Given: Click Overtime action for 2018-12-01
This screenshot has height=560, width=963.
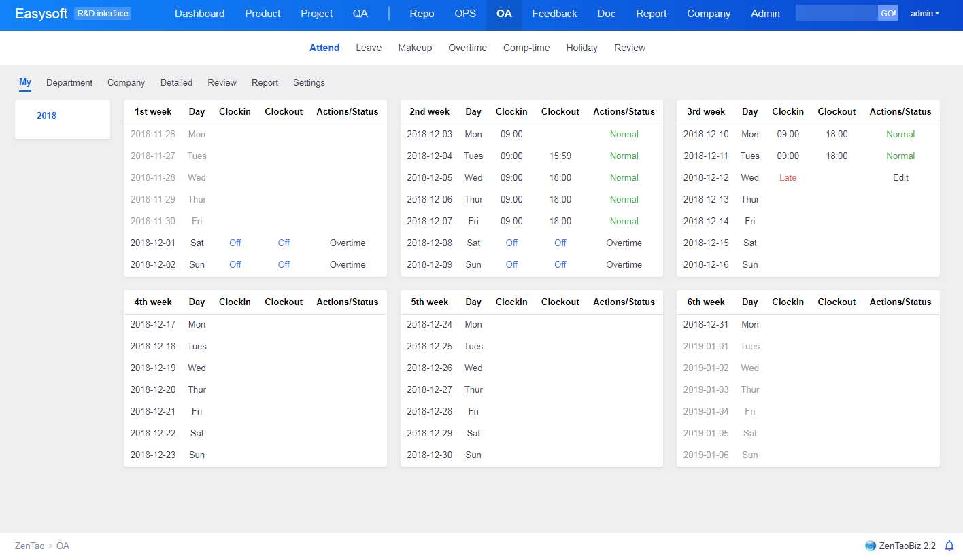Looking at the screenshot, I should 348,243.
